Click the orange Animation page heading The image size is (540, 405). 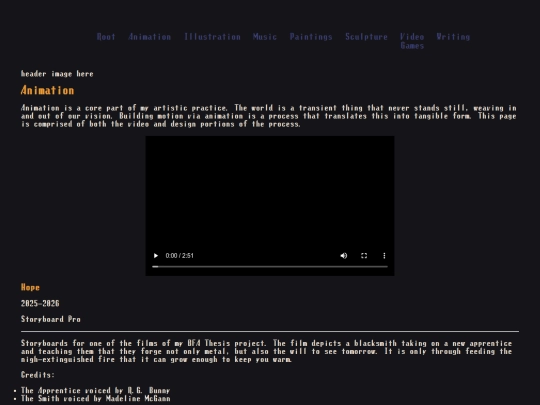tap(48, 90)
